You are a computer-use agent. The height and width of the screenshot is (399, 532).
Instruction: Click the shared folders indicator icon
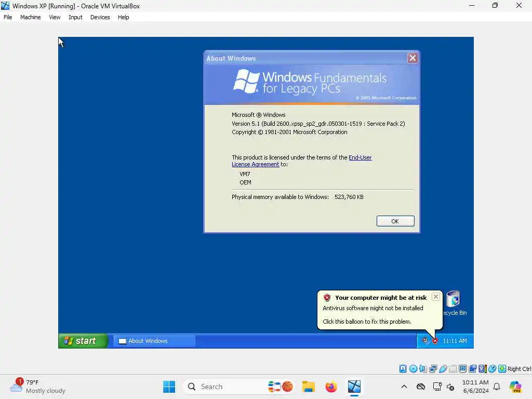[x=453, y=369]
